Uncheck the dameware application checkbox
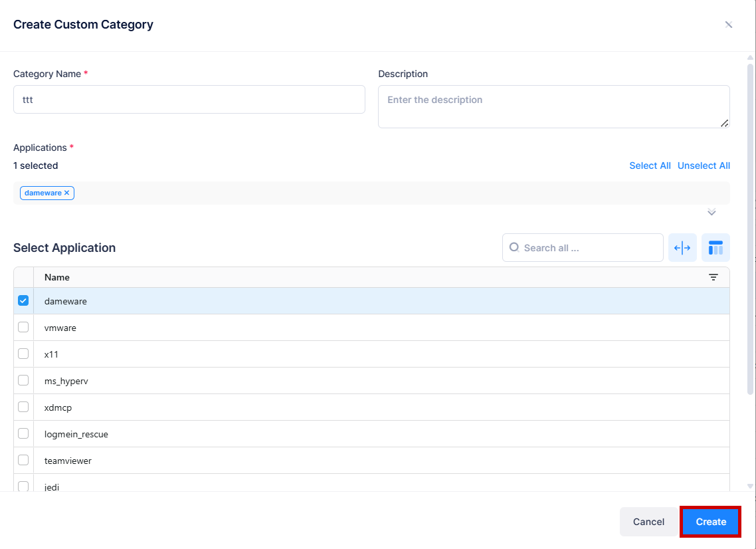The image size is (756, 549). tap(23, 300)
